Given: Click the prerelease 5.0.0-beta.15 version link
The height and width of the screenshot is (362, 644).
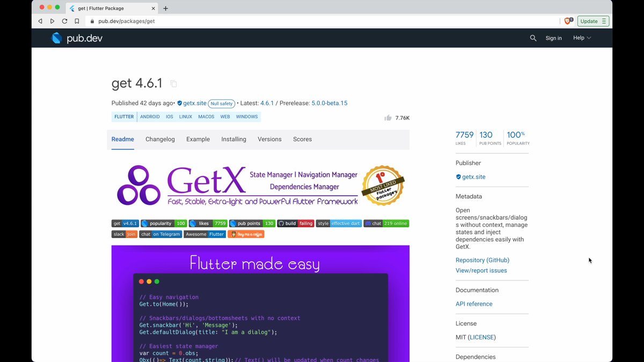Looking at the screenshot, I should tap(329, 103).
